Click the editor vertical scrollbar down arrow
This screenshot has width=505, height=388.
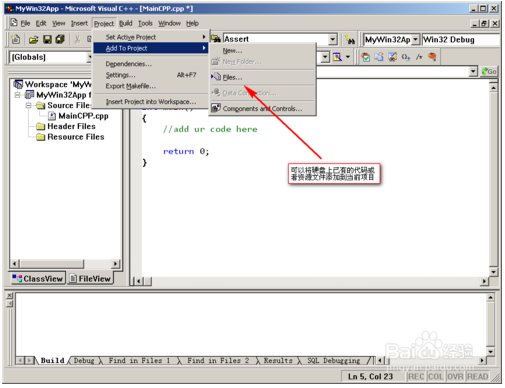click(494, 271)
